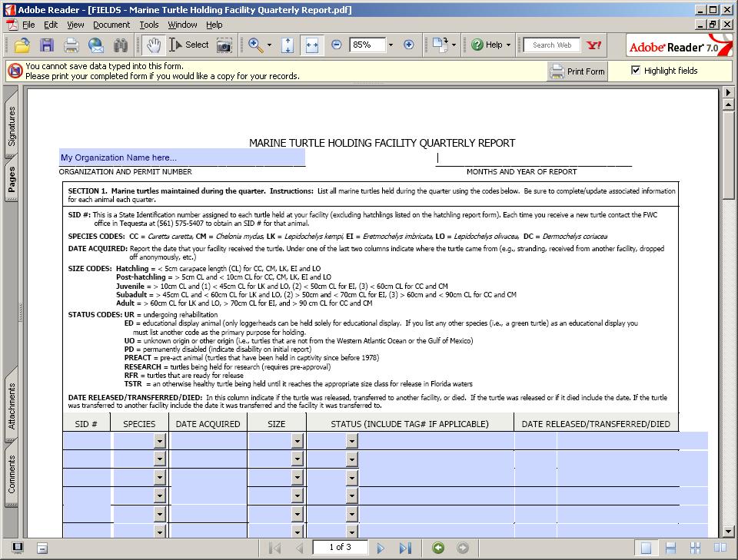Expand first row SIZE dropdown
Screen dimensions: 738x560
(297, 441)
